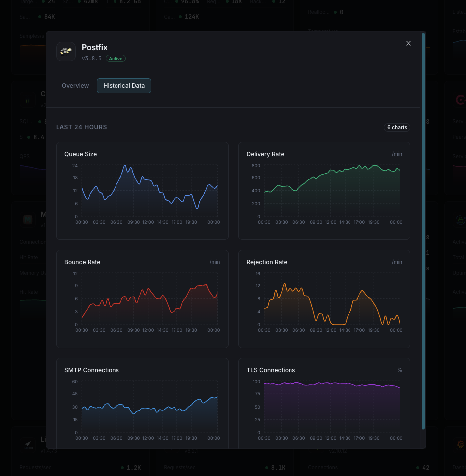Switch to the Overview tab
Viewport: 466px width, 476px height.
pos(75,85)
